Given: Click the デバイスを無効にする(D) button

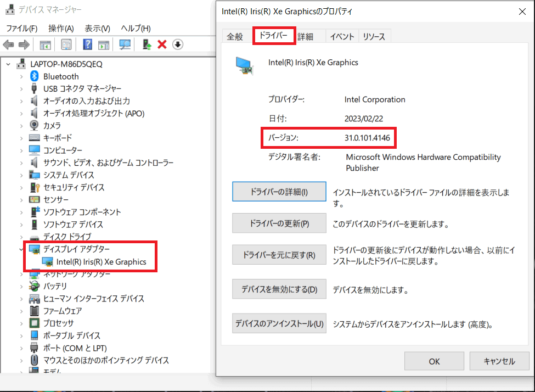Looking at the screenshot, I should [279, 289].
